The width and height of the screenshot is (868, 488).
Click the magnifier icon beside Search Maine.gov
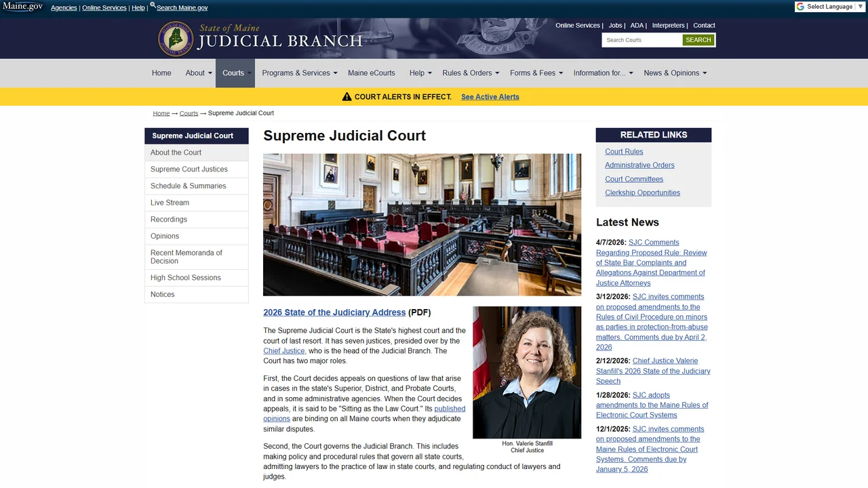(x=153, y=5)
